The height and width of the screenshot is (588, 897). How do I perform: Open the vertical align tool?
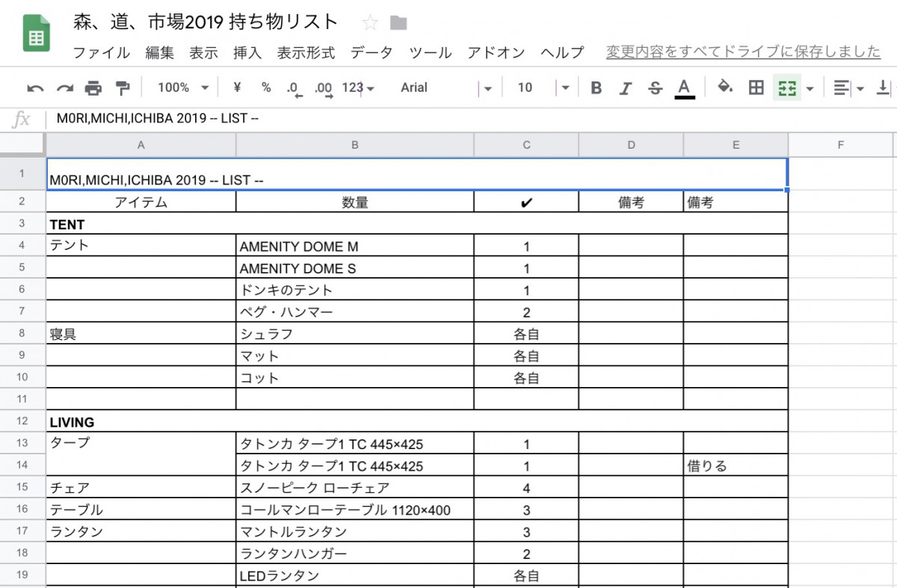coord(884,88)
